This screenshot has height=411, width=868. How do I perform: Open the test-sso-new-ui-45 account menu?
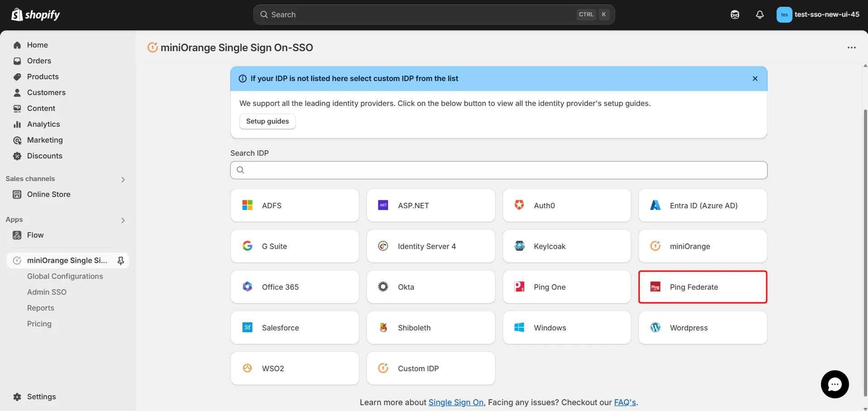pos(818,14)
